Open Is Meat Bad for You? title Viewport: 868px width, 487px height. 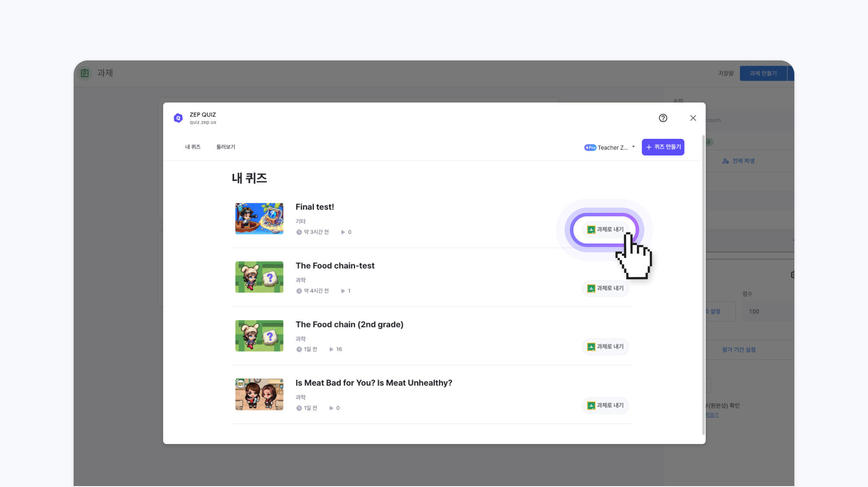tap(374, 383)
